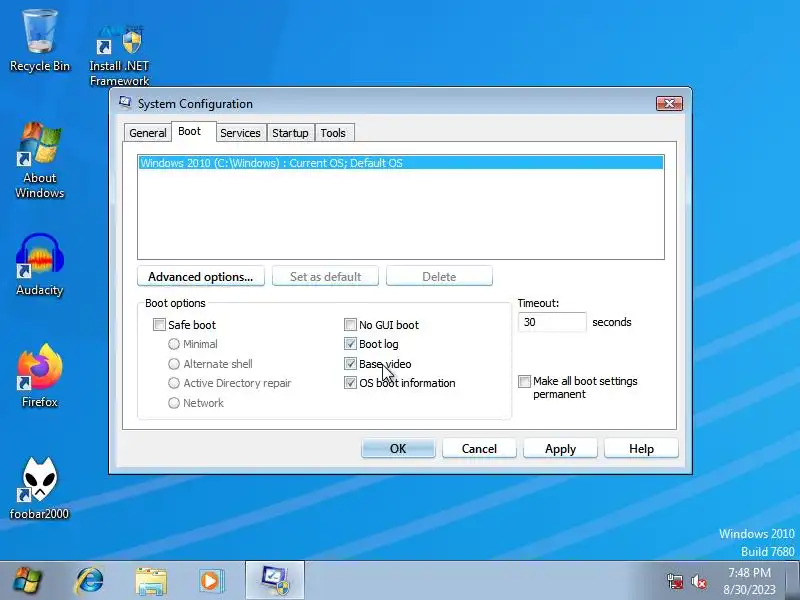This screenshot has height=600, width=800.
Task: Click the Timeout seconds input field
Action: [552, 322]
